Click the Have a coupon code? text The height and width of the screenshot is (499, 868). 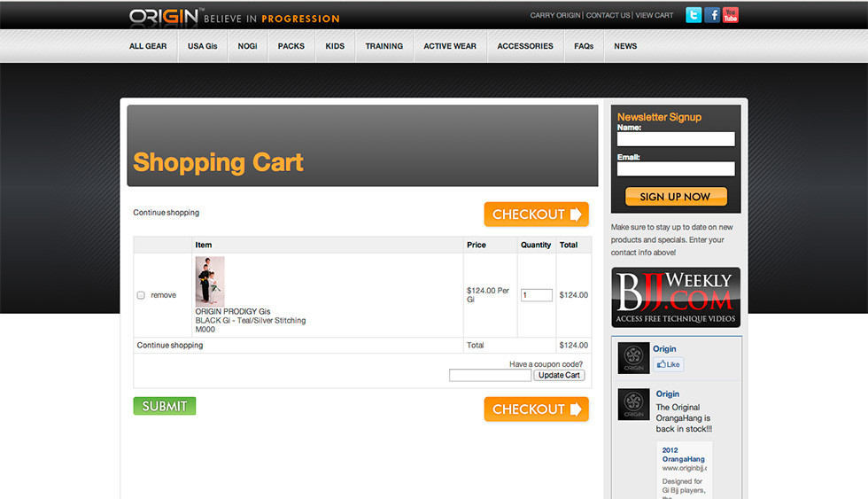[546, 364]
